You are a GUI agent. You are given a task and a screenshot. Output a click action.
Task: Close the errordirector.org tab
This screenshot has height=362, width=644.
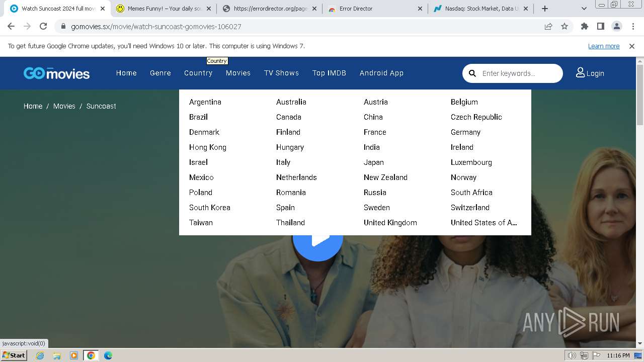(314, 9)
